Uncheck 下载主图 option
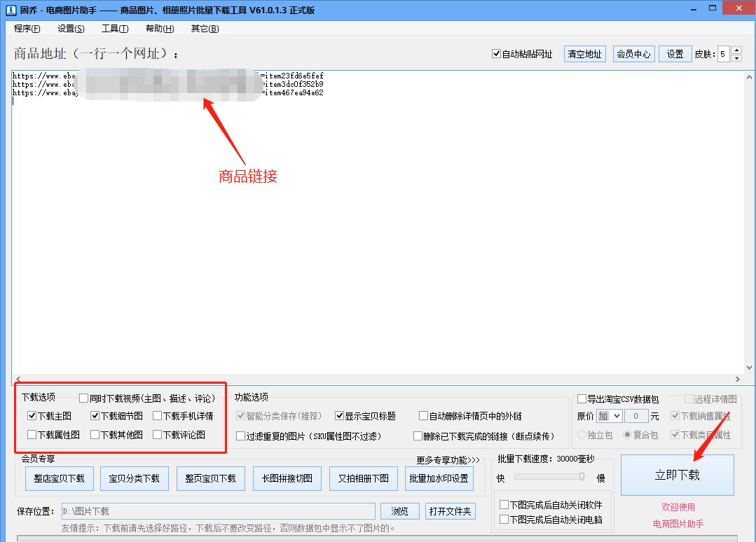This screenshot has width=756, height=542. tap(32, 415)
